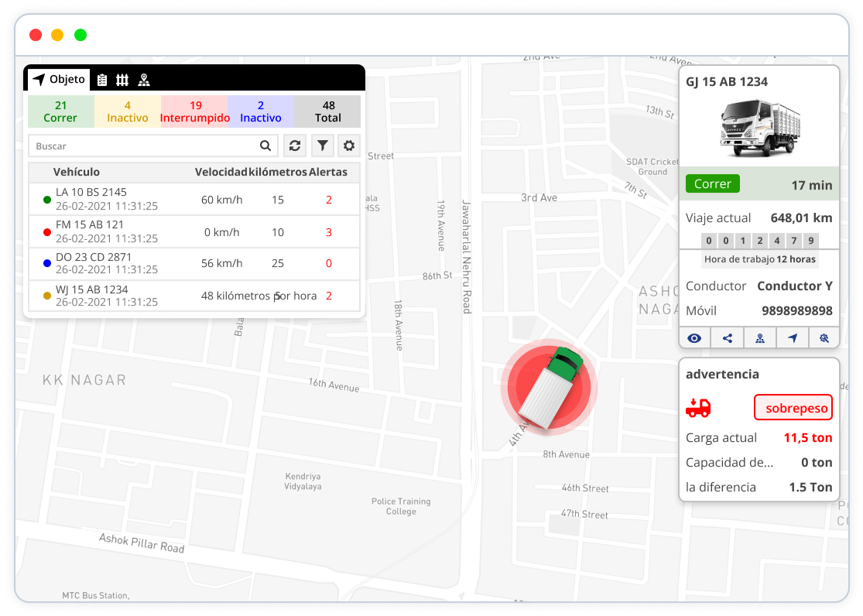Click the red overloaded truck warning icon

tap(698, 408)
